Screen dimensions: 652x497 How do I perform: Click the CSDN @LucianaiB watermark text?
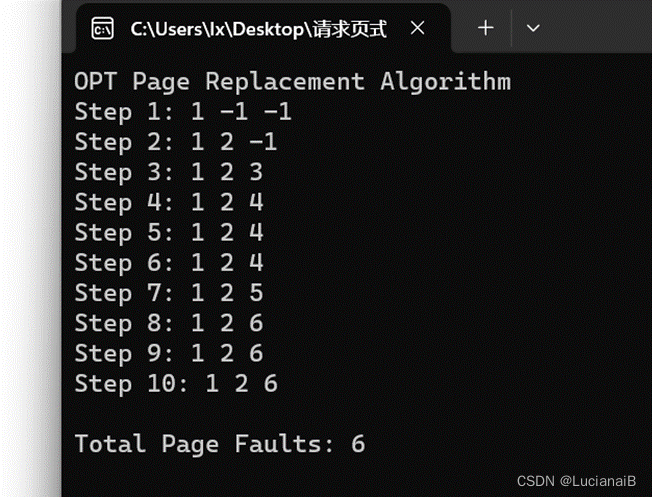[576, 481]
